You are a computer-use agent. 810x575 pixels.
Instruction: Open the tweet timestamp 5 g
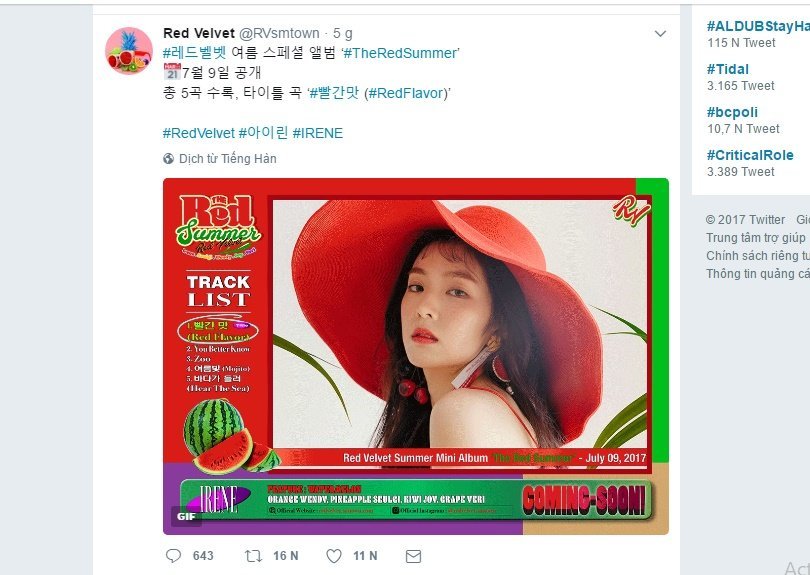(342, 34)
